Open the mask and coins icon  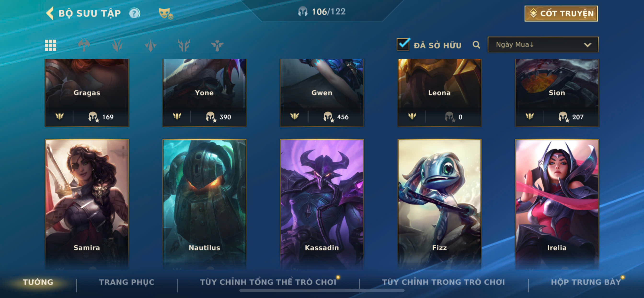pyautogui.click(x=166, y=13)
